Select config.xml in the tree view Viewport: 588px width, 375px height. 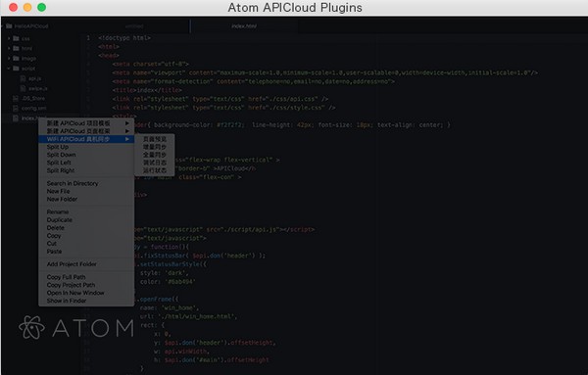pyautogui.click(x=33, y=109)
